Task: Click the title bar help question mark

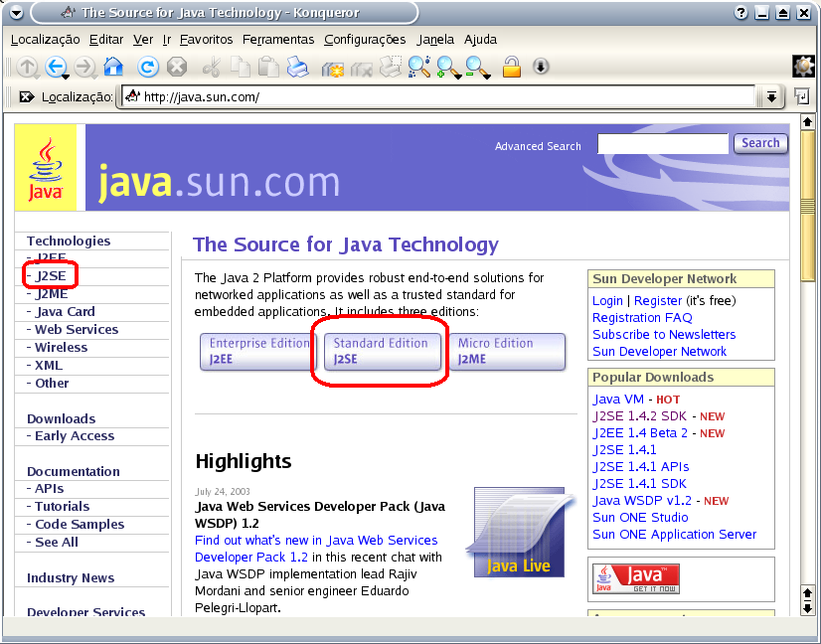Action: pyautogui.click(x=740, y=13)
